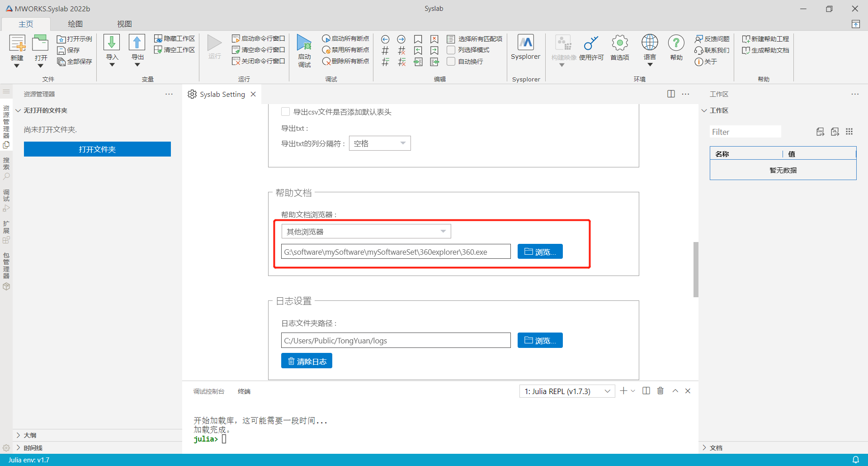This screenshot has width=868, height=466.
Task: Click 删除所有断点 item
Action: pyautogui.click(x=346, y=61)
